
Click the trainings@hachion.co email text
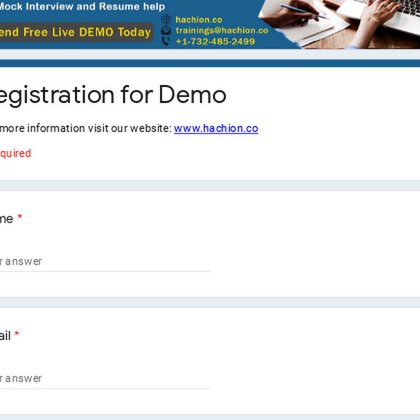pyautogui.click(x=222, y=30)
